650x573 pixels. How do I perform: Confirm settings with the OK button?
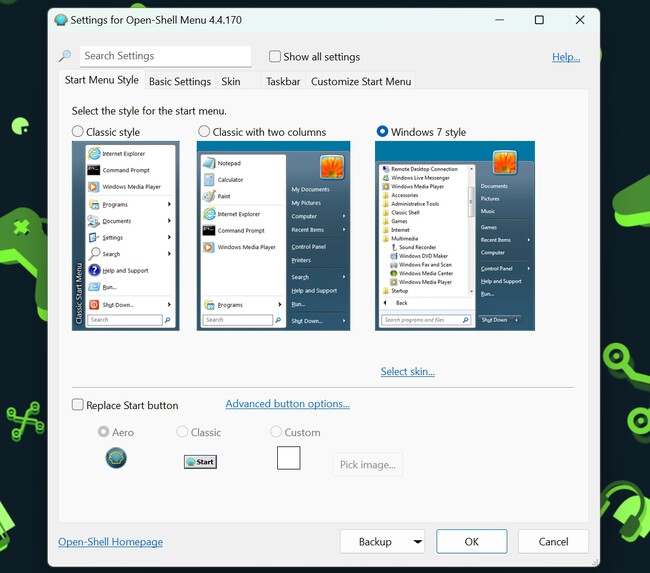click(x=471, y=541)
